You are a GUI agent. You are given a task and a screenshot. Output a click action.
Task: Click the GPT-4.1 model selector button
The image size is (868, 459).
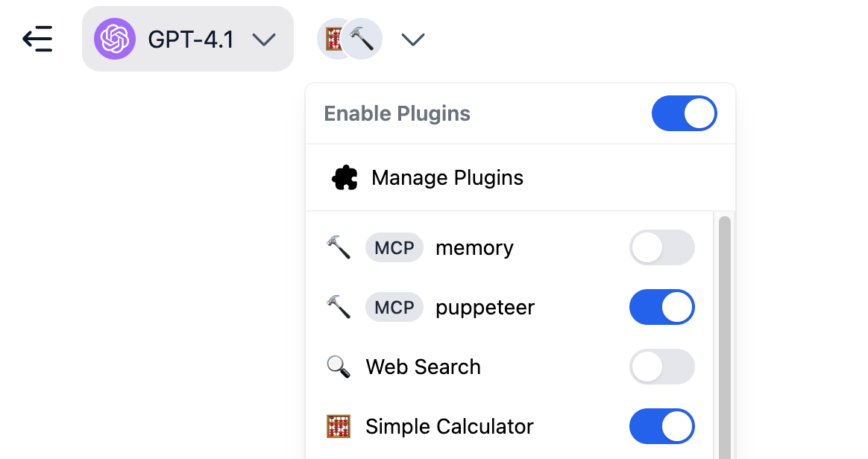tap(187, 39)
